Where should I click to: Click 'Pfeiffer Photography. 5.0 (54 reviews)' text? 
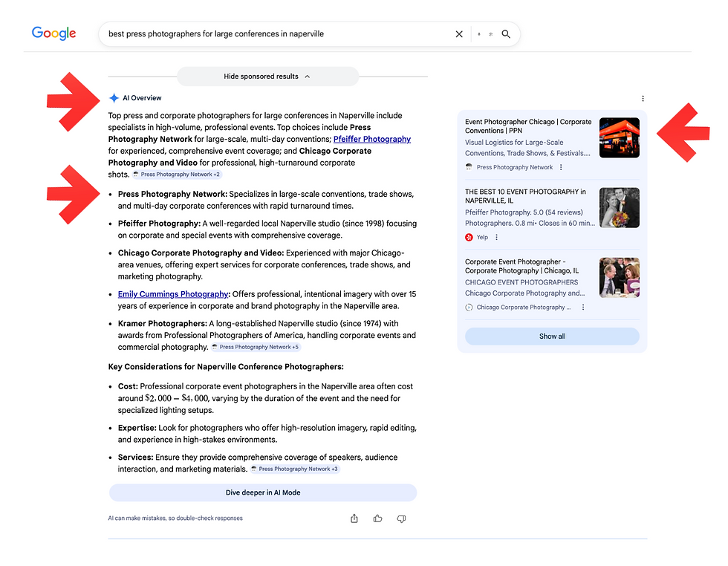click(524, 212)
